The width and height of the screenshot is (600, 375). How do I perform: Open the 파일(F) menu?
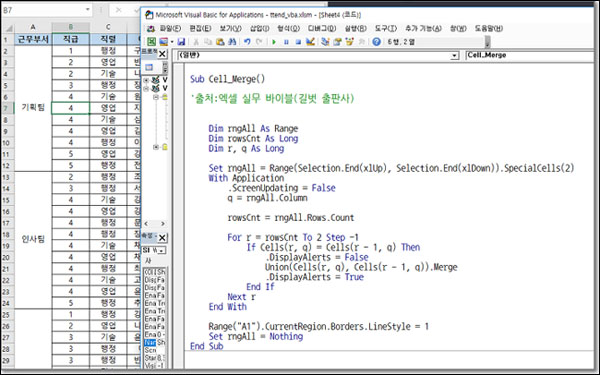[x=170, y=28]
